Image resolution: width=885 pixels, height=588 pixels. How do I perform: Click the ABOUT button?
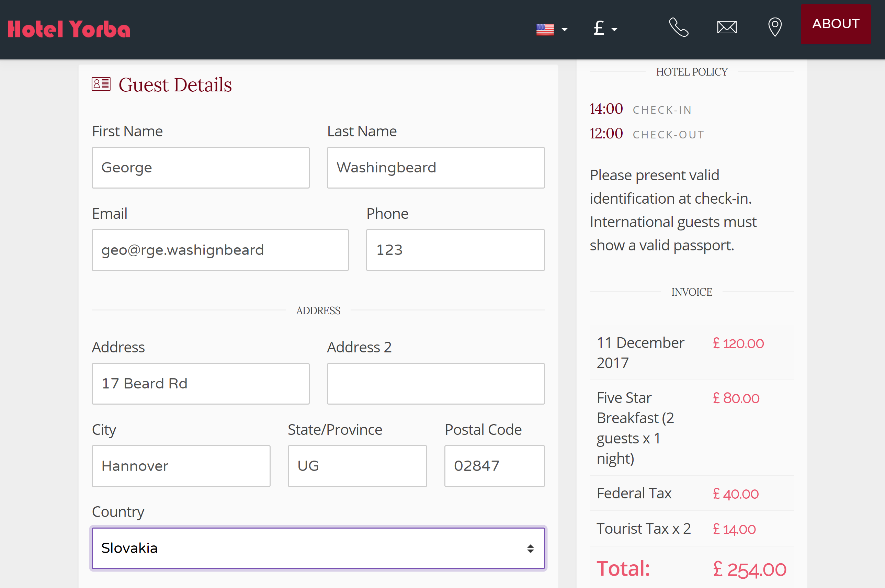(836, 24)
